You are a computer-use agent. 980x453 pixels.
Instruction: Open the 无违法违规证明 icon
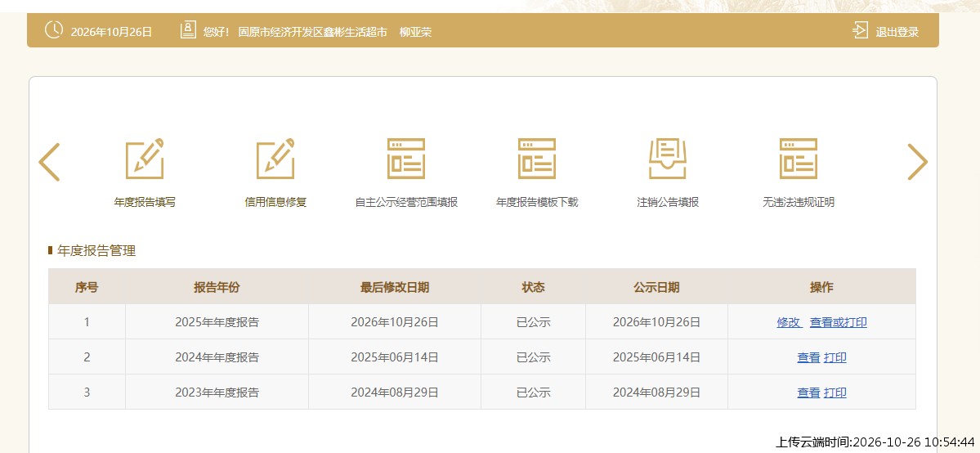pos(798,159)
